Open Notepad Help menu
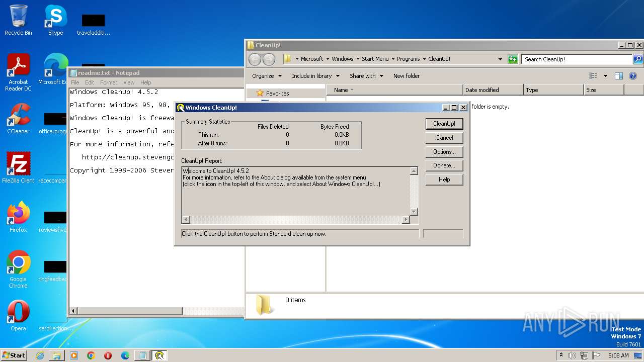The width and height of the screenshot is (644, 362). [x=145, y=82]
